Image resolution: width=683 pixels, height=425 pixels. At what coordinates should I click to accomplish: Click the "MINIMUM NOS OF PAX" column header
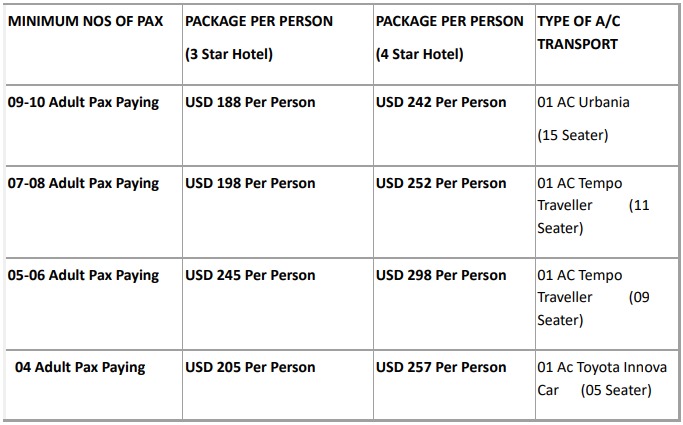(x=85, y=21)
